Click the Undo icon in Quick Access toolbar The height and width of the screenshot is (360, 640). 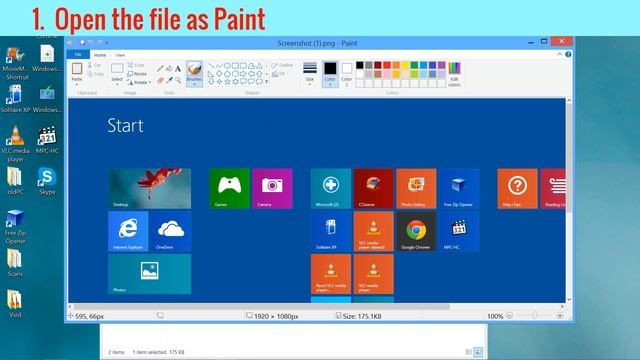90,42
